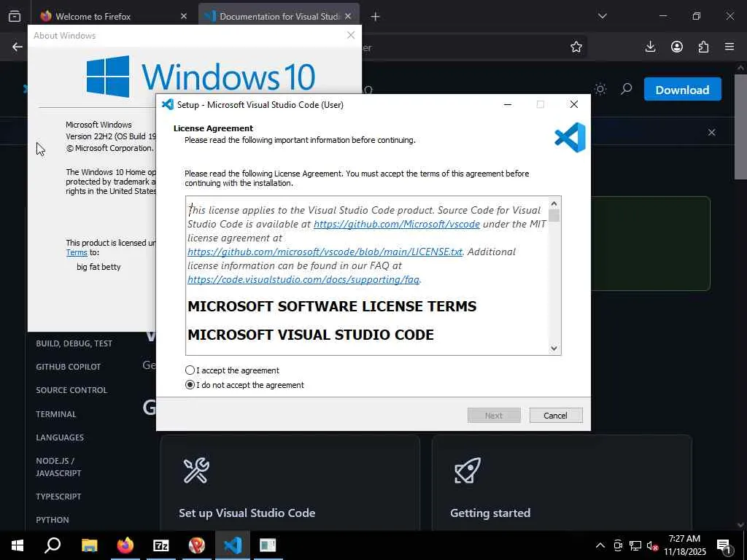This screenshot has width=747, height=560.
Task: Close the VS Code Setup dialog
Action: tap(574, 105)
